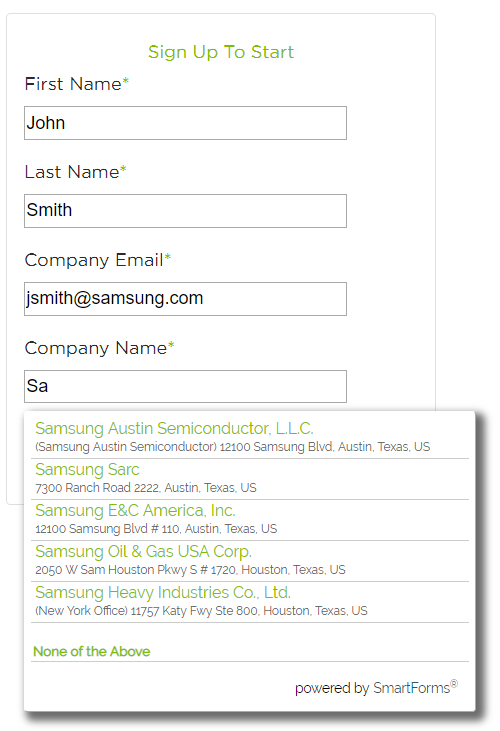The width and height of the screenshot is (500, 731).
Task: Select None of the Above option
Action: 92,651
